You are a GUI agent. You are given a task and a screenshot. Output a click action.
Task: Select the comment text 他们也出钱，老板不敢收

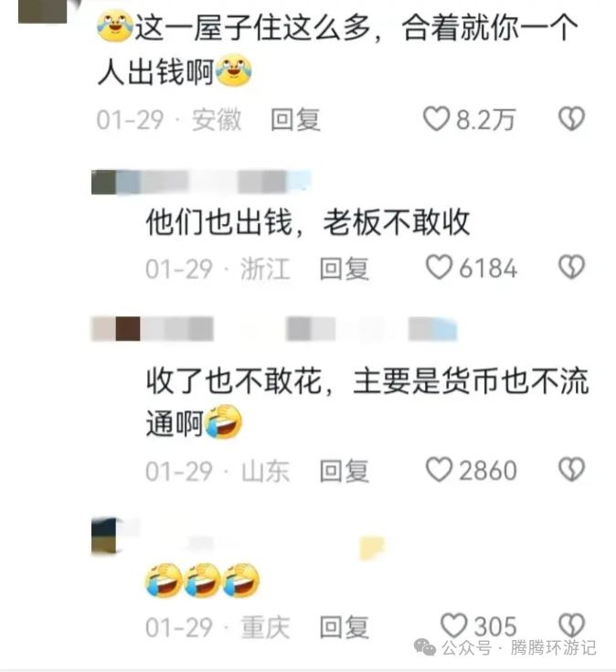point(308,222)
